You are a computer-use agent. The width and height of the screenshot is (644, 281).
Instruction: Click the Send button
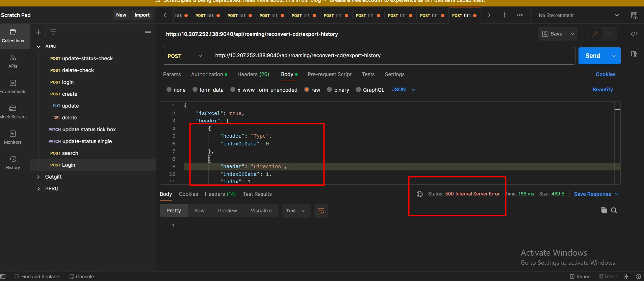pyautogui.click(x=593, y=56)
